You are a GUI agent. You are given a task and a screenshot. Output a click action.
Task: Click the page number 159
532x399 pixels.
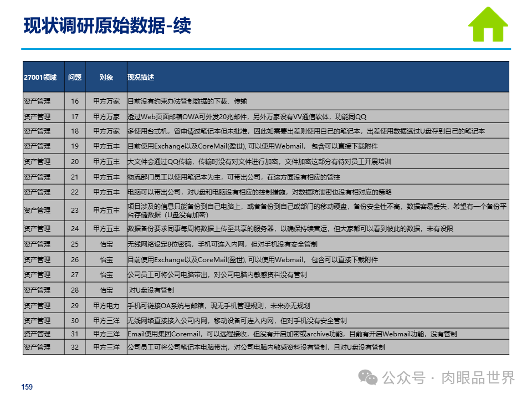[x=27, y=387]
